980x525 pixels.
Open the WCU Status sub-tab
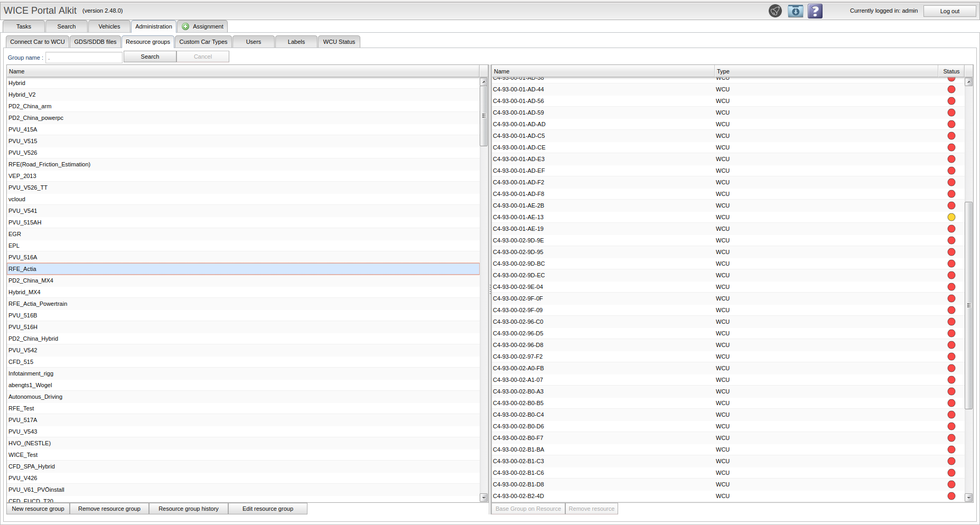[x=339, y=42]
